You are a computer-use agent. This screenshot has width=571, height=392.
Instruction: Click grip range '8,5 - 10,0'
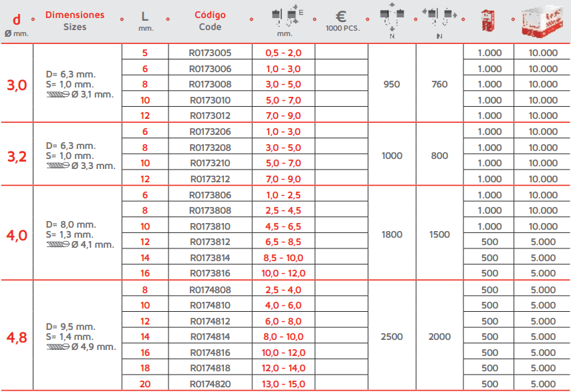coord(283,258)
